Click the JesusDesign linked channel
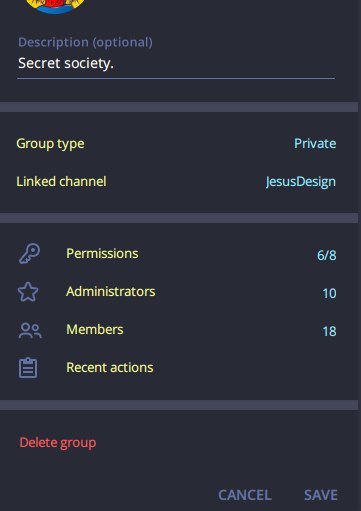 pyautogui.click(x=301, y=182)
